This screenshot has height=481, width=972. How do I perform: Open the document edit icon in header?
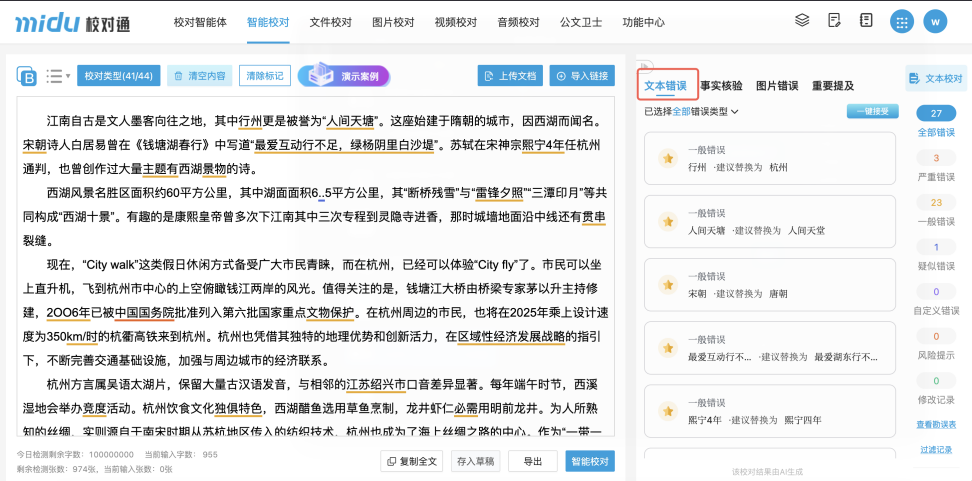coord(834,20)
